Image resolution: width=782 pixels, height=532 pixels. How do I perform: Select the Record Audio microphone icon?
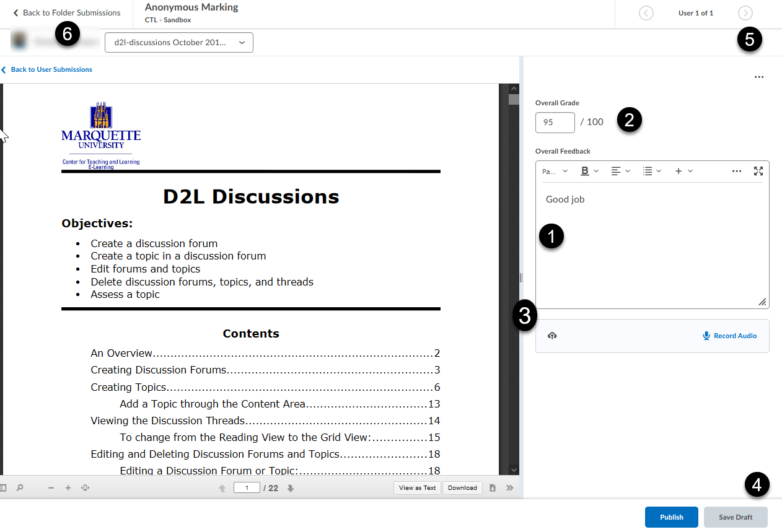(706, 335)
